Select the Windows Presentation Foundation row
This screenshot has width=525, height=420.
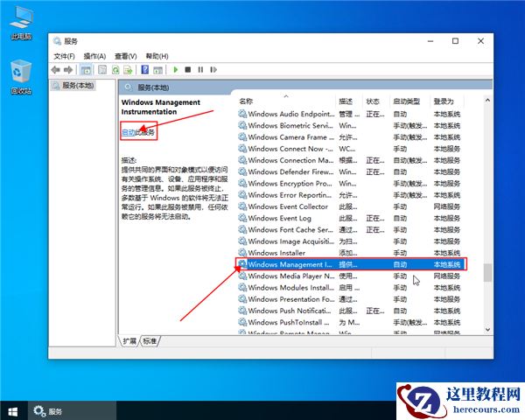pos(351,299)
